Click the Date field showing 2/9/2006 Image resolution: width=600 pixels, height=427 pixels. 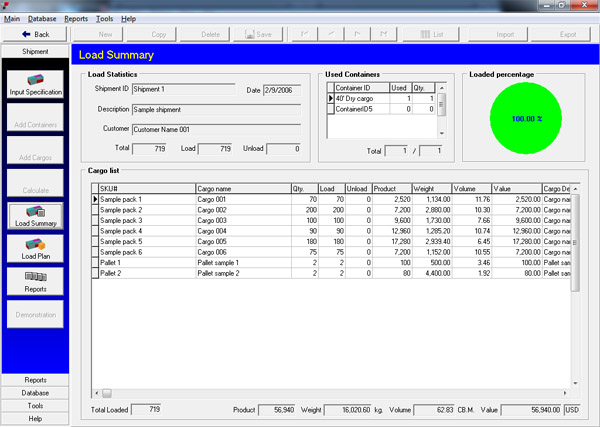pos(282,90)
